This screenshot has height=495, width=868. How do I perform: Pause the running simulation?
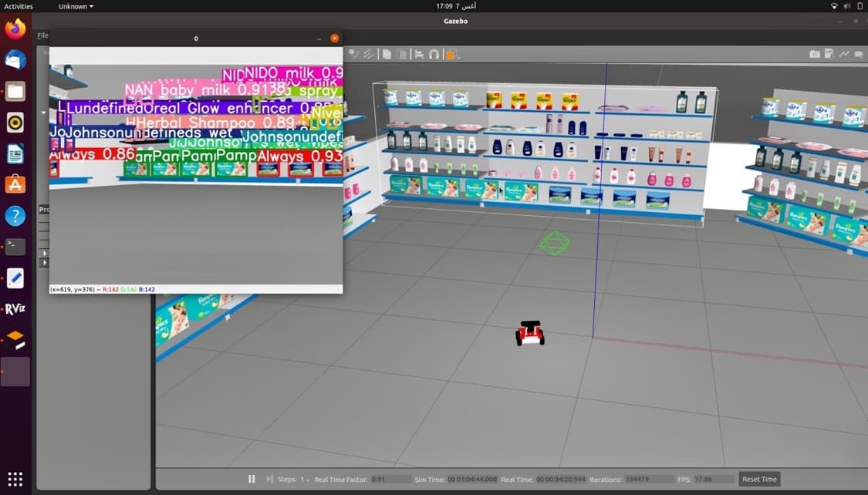coord(252,479)
